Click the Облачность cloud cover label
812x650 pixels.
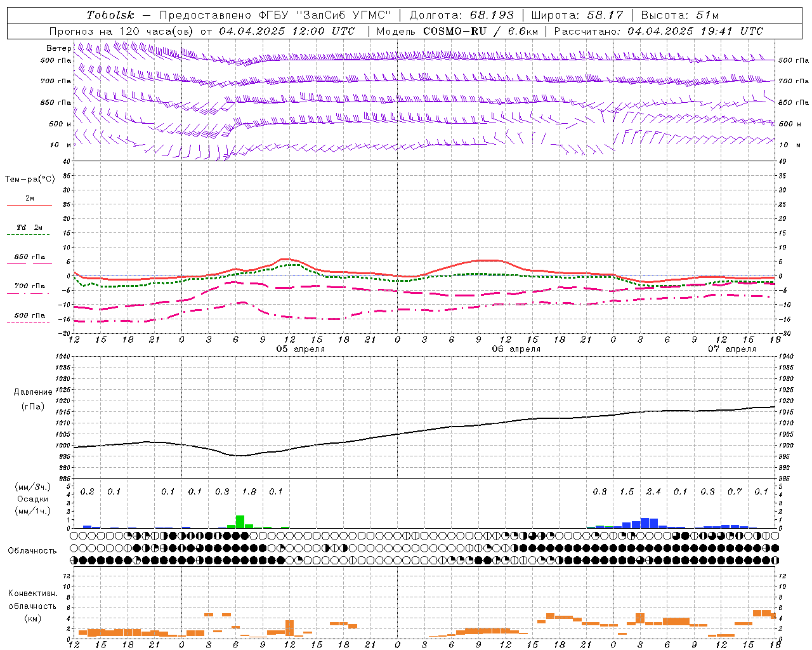click(x=32, y=550)
